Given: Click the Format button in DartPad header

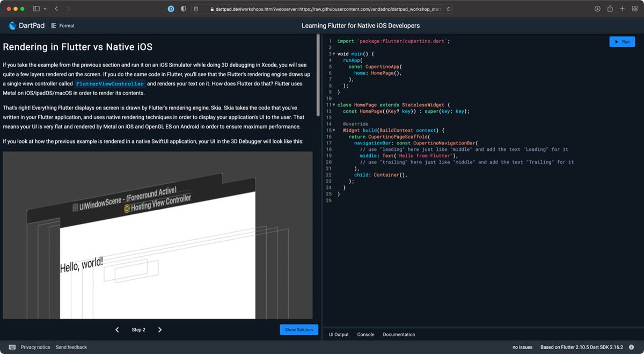Looking at the screenshot, I should (63, 26).
